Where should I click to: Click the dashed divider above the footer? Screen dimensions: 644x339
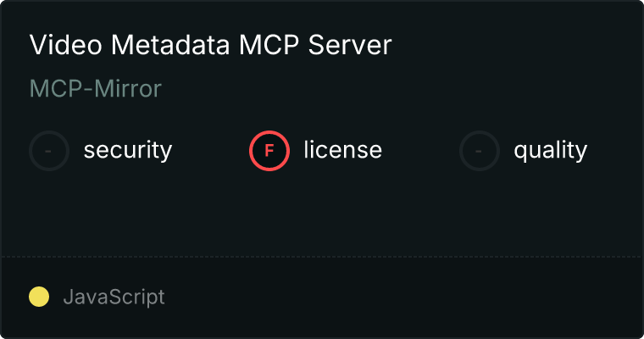point(322,256)
